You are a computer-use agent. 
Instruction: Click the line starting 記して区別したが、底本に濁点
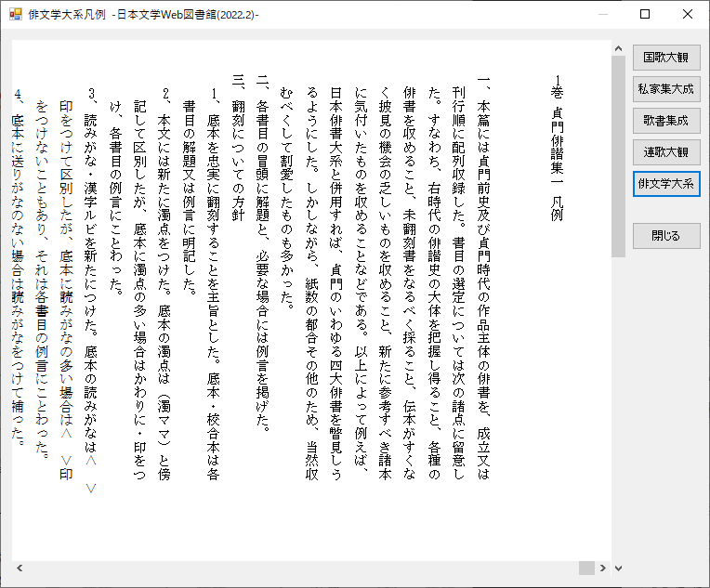tap(140, 290)
